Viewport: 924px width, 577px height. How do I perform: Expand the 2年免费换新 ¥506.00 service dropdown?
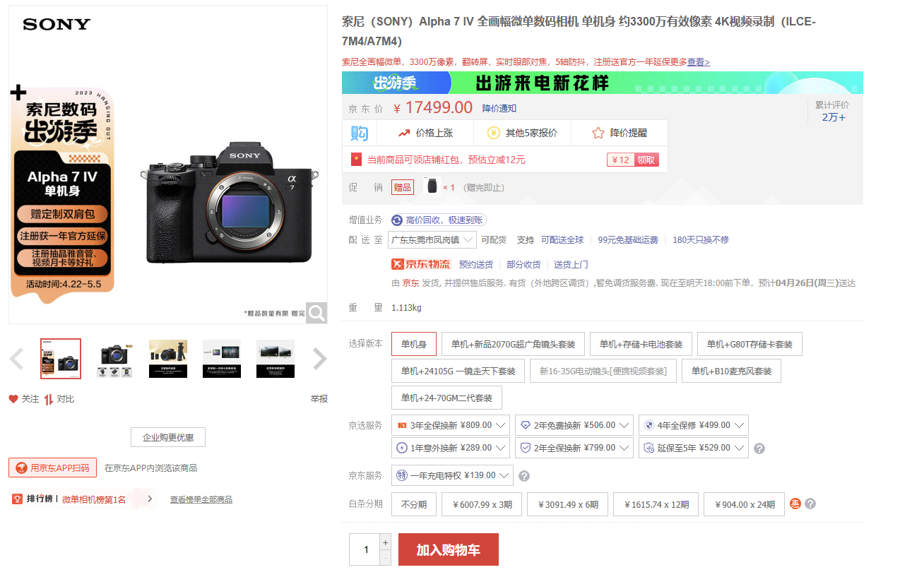(x=574, y=425)
